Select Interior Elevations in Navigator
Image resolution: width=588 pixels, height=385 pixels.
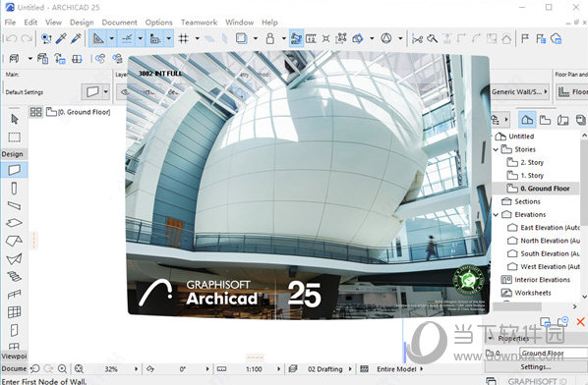pos(536,280)
